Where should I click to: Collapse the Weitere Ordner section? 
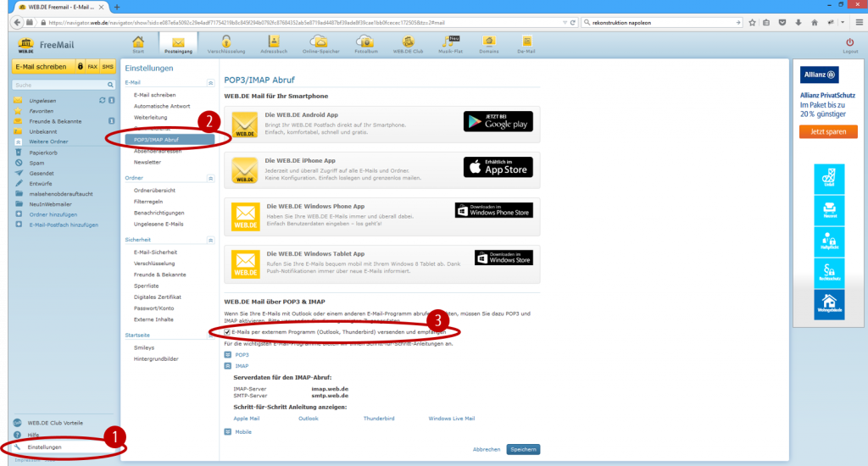(x=19, y=141)
